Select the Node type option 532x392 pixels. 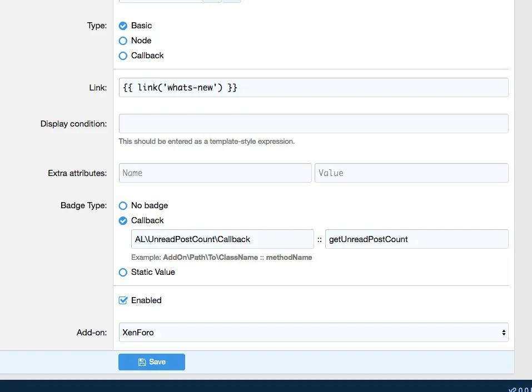pos(123,41)
